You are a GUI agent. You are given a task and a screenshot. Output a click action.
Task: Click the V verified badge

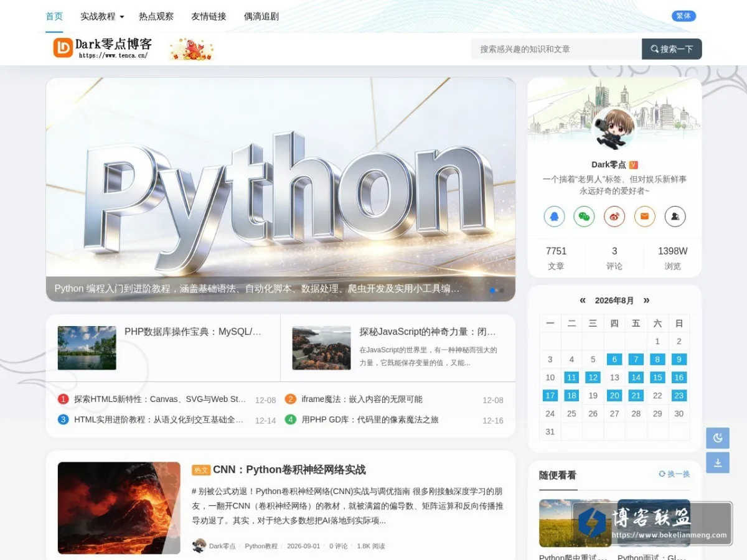tap(633, 165)
